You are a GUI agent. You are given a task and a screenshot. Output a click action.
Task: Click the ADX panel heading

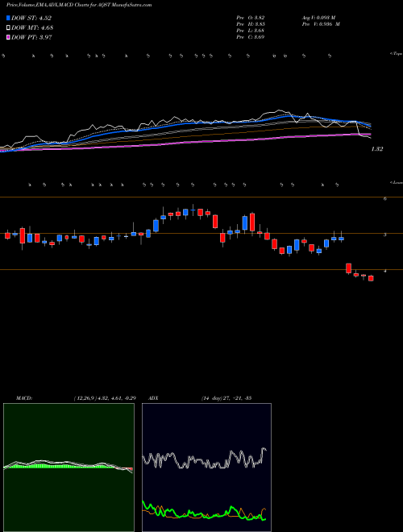[153, 398]
